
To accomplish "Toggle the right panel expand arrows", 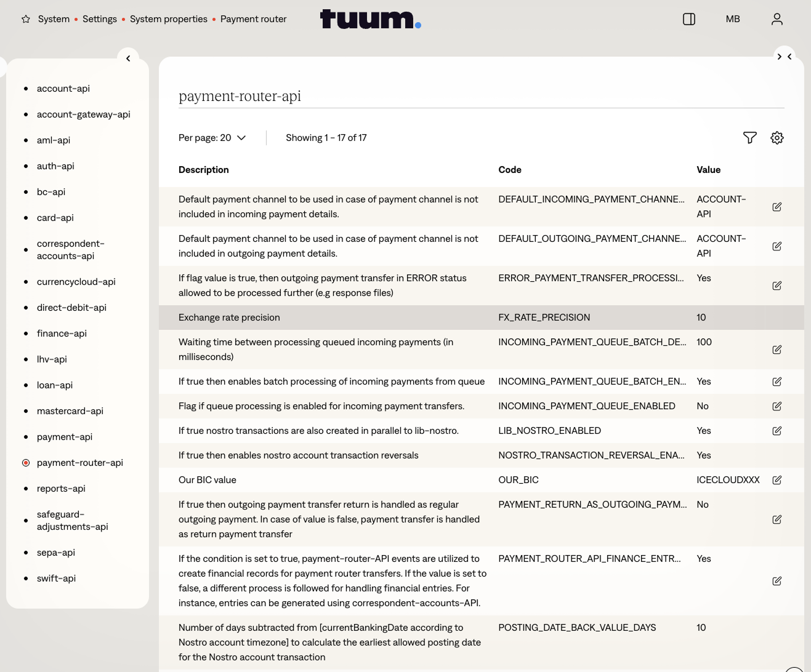I will pyautogui.click(x=784, y=57).
